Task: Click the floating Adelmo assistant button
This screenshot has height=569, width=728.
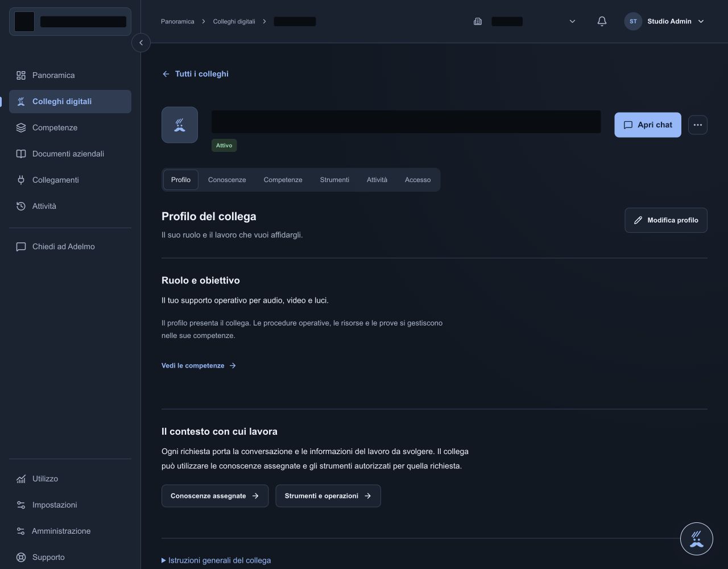Action: coord(697,539)
